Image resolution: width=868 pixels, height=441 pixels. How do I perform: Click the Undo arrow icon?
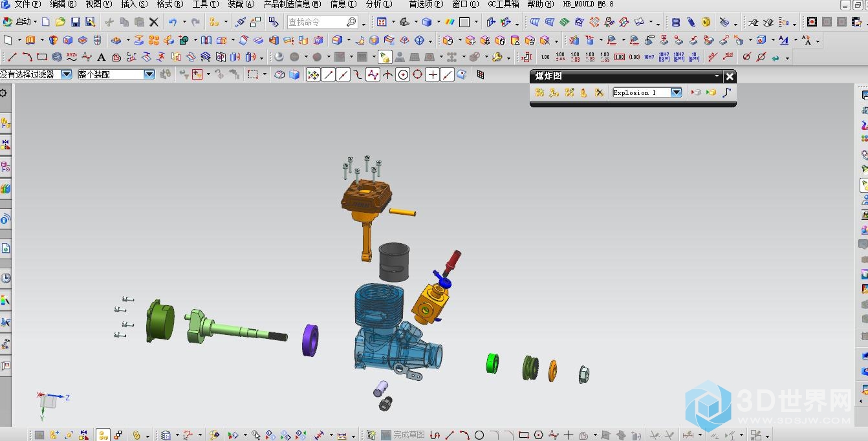(x=173, y=22)
